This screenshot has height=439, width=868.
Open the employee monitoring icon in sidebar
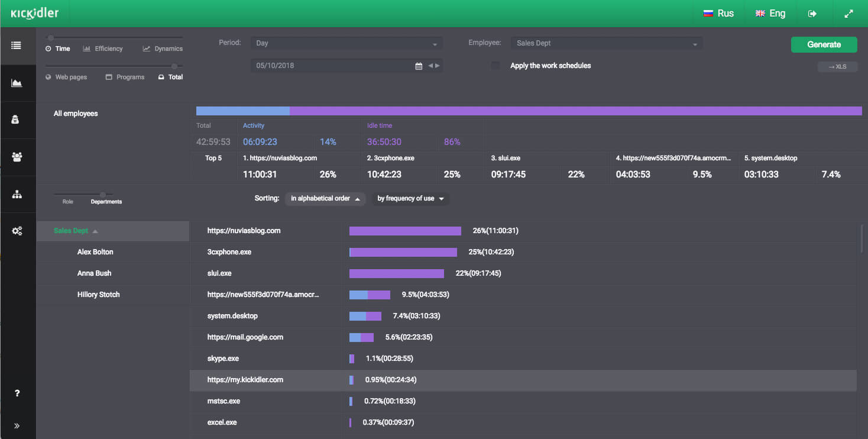[16, 120]
